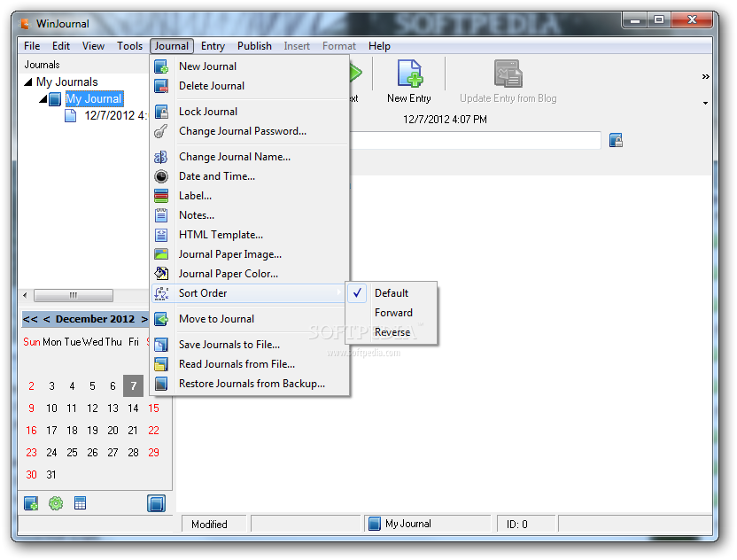Select December 25 in the calendar
Screen dimensions: 737x560
[x=72, y=452]
